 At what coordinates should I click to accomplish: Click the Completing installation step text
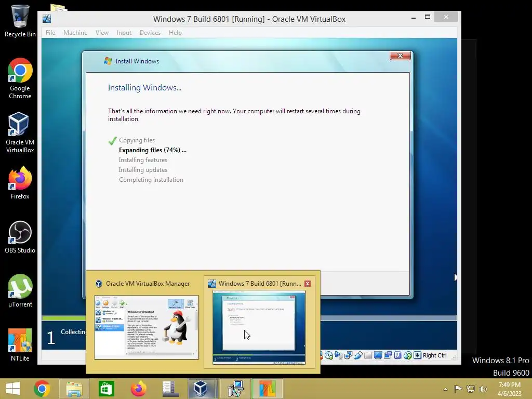pyautogui.click(x=151, y=179)
